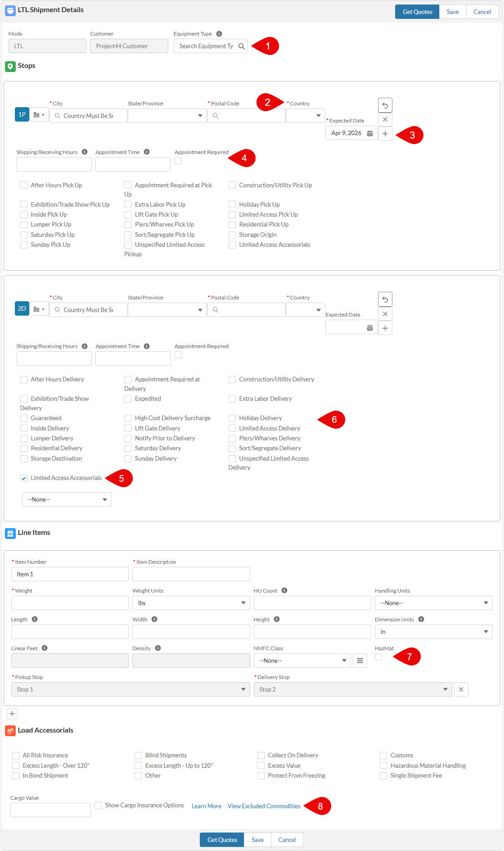Click the Dimension Units info icon
The image size is (504, 851).
[x=421, y=619]
